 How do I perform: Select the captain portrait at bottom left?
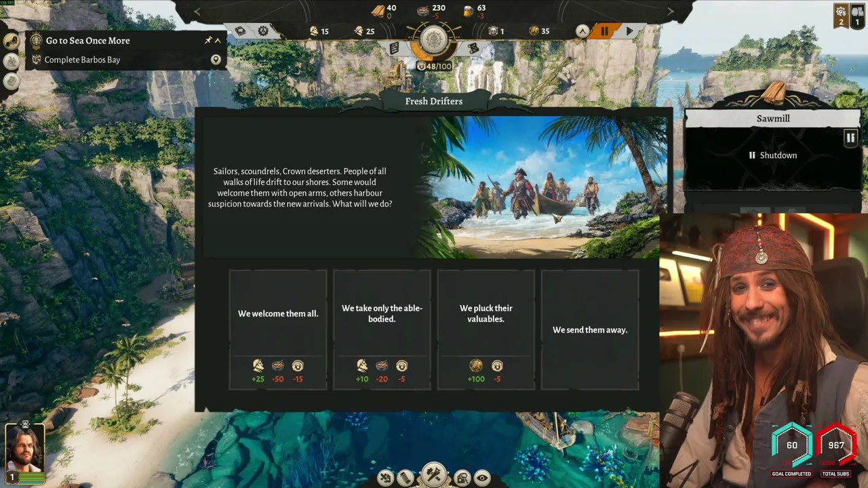[25, 449]
